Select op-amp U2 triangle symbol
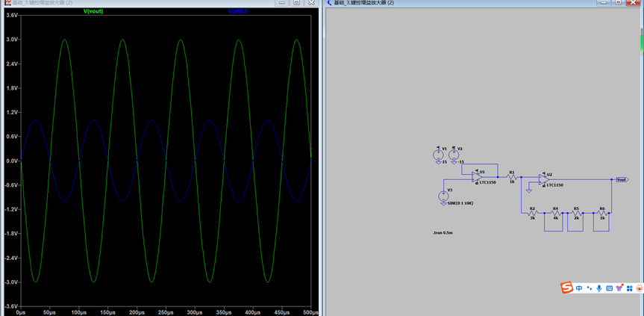The height and width of the screenshot is (316, 644). 544,179
